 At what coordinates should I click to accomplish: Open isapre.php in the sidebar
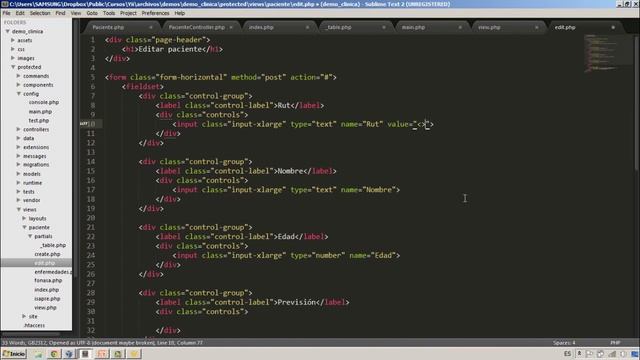(47, 299)
